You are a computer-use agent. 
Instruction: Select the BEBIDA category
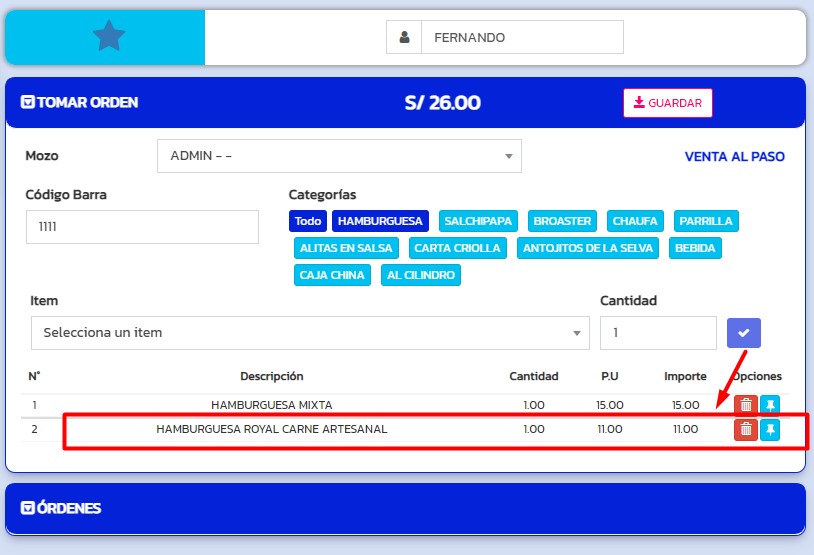click(694, 248)
